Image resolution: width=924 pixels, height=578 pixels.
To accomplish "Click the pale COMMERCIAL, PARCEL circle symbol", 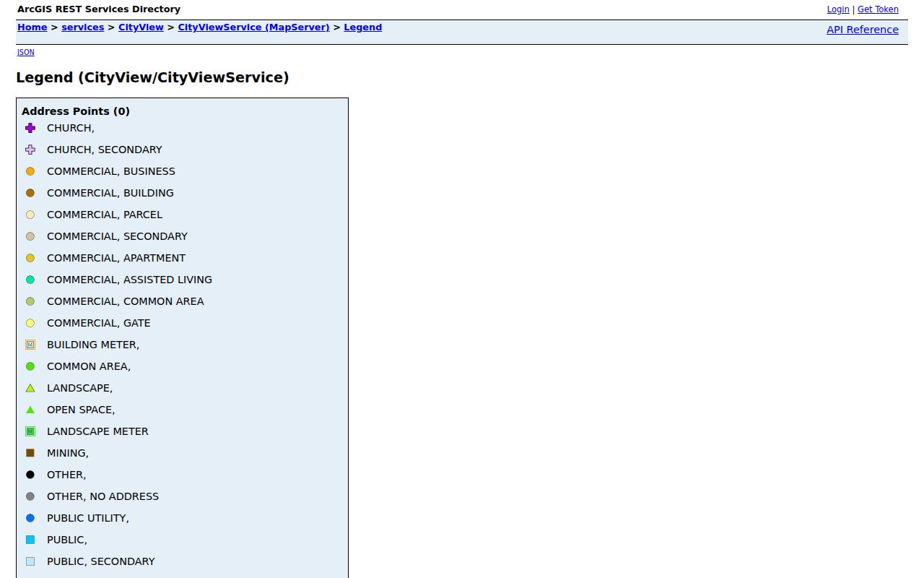I will tap(30, 215).
